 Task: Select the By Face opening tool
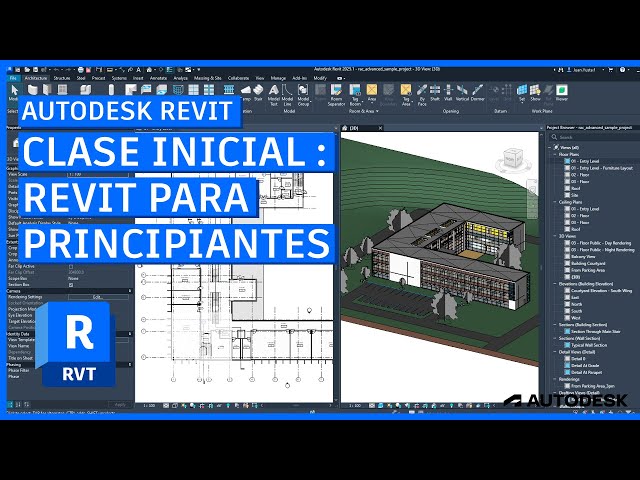pos(422,95)
